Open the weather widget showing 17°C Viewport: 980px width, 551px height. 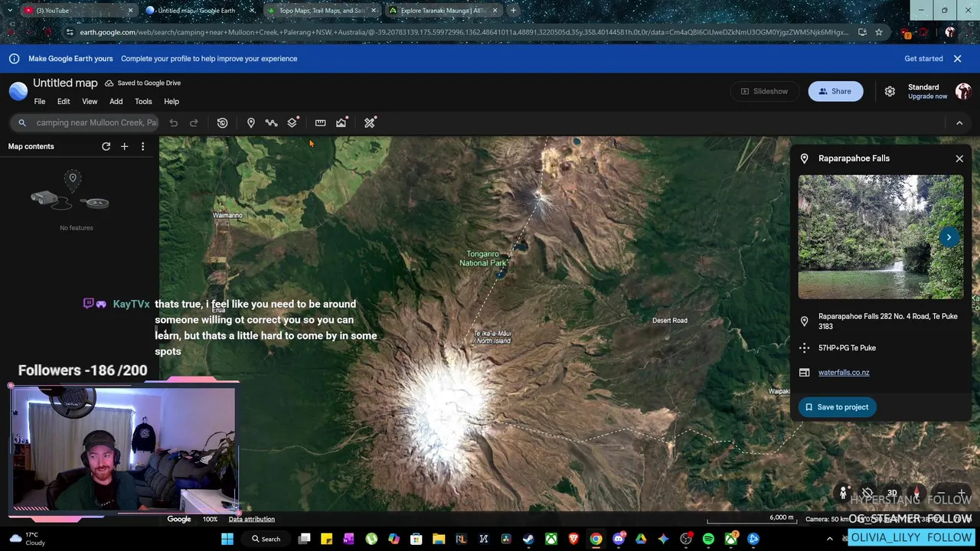coord(27,539)
